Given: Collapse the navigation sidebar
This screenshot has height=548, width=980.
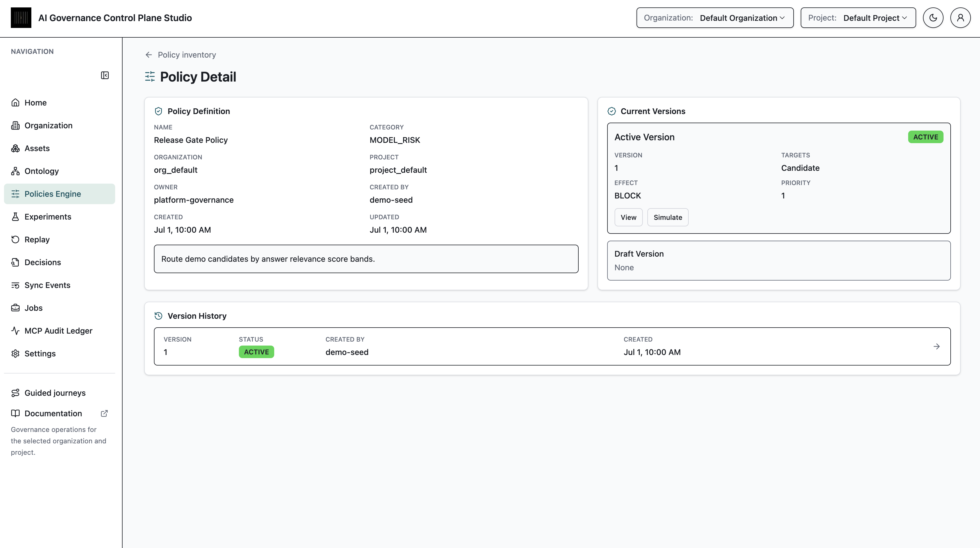Looking at the screenshot, I should tap(105, 75).
